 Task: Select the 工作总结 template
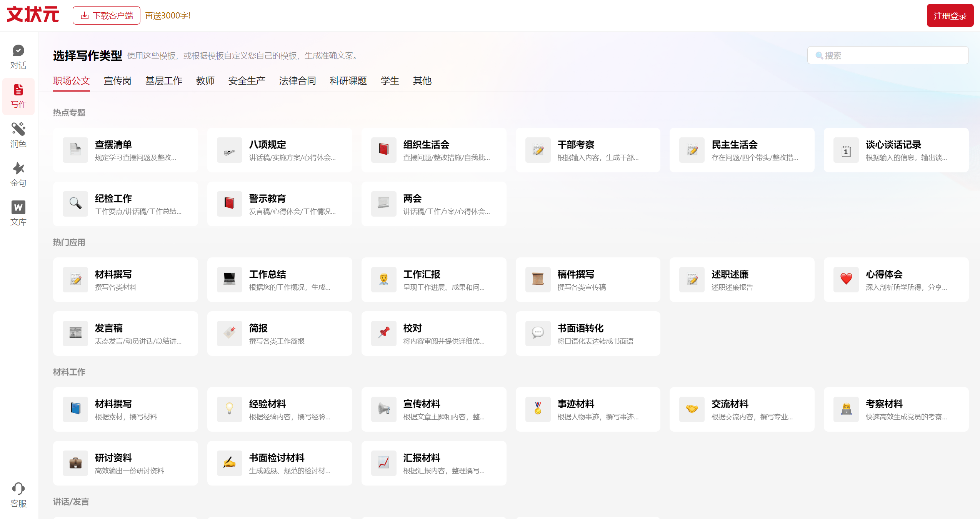click(x=279, y=280)
